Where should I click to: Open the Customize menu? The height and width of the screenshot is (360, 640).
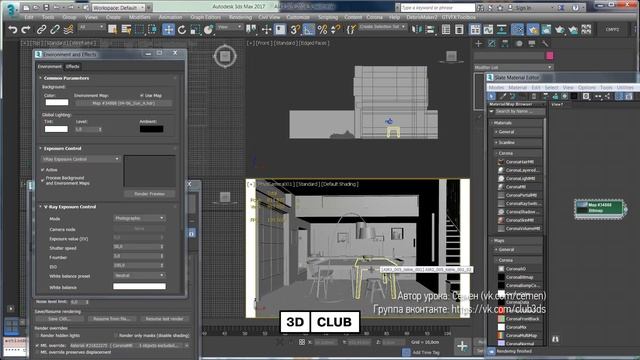click(x=298, y=17)
